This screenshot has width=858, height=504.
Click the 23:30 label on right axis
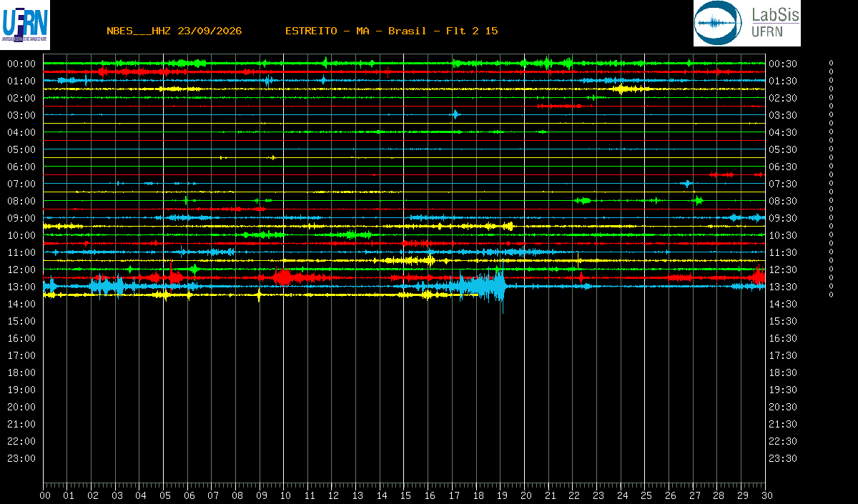783,458
